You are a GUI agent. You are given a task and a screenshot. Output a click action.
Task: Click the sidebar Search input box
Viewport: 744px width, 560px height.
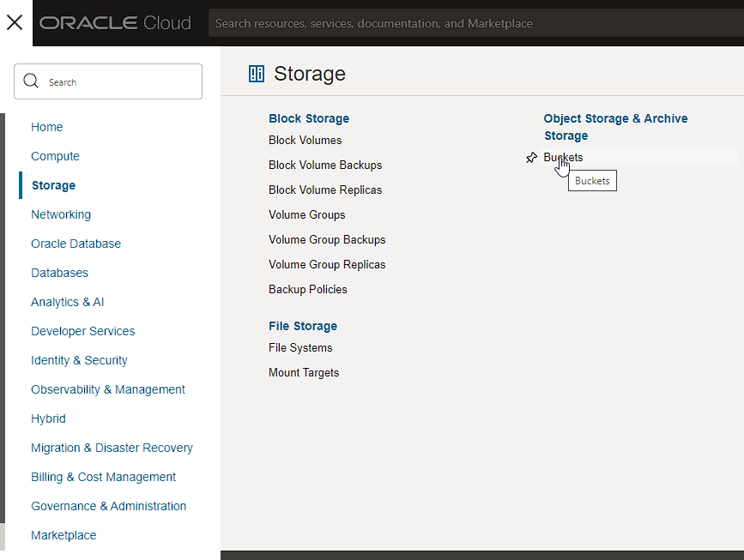[108, 81]
